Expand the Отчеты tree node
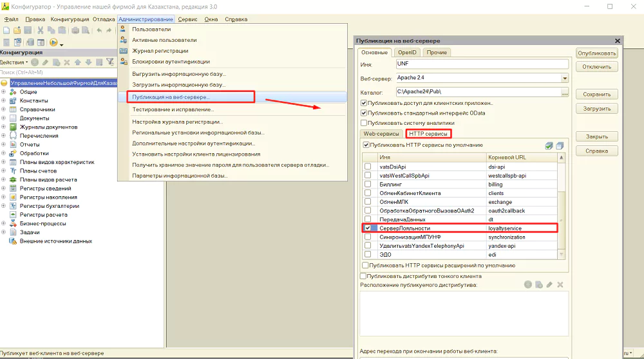This screenshot has height=359, width=644. pos(3,144)
